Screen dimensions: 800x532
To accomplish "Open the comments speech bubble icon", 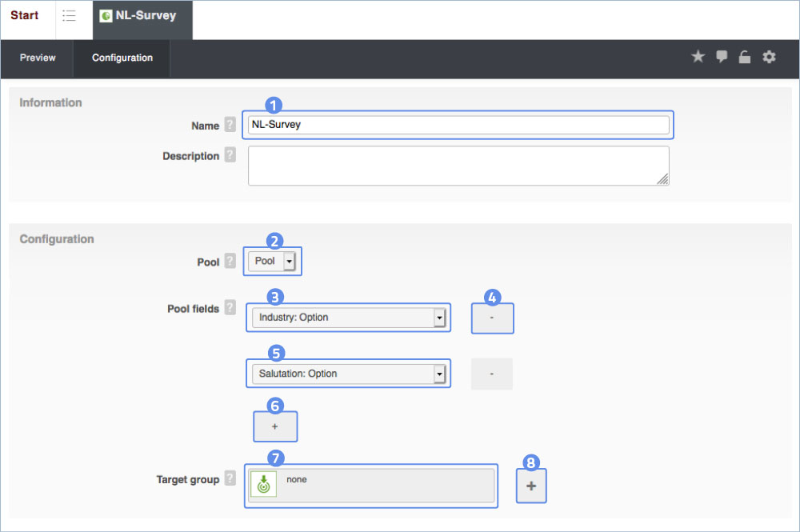I will (x=722, y=57).
